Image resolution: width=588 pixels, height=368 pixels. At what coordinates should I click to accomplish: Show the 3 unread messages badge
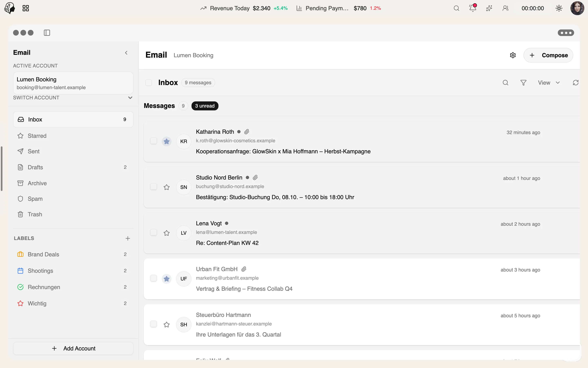205,106
